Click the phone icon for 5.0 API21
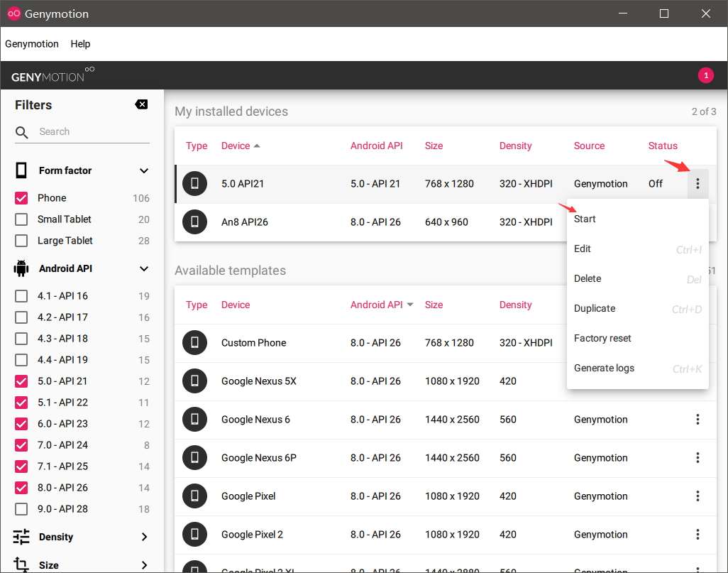The height and width of the screenshot is (573, 728). click(x=194, y=184)
